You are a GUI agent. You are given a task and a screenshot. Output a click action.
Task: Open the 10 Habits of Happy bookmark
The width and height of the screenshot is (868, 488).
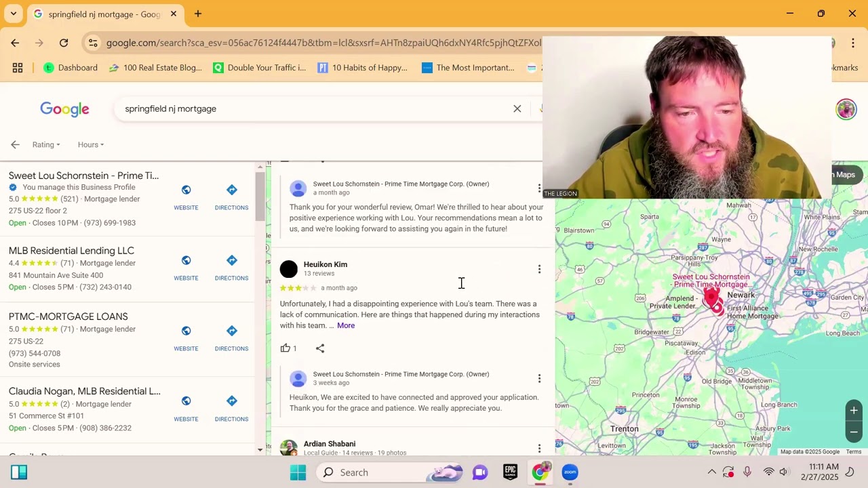(x=363, y=68)
